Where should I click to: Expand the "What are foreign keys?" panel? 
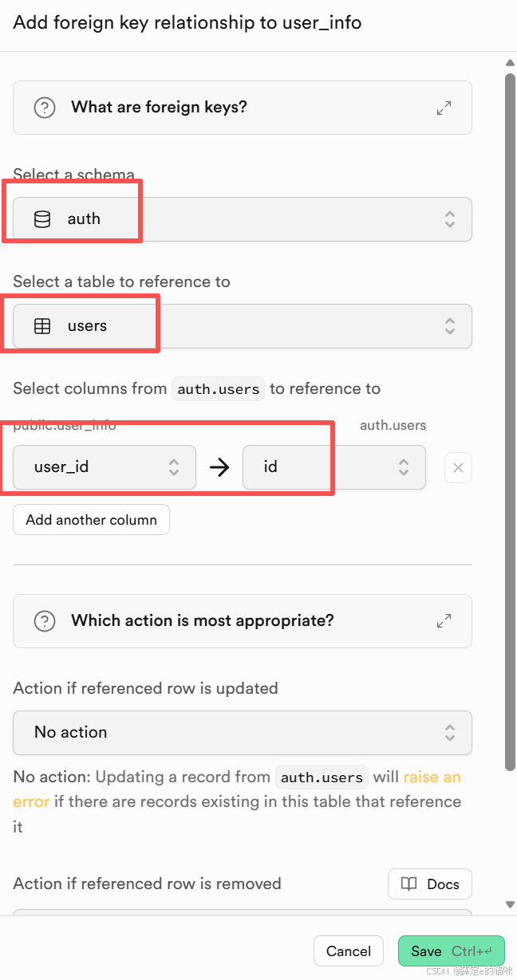tap(444, 108)
